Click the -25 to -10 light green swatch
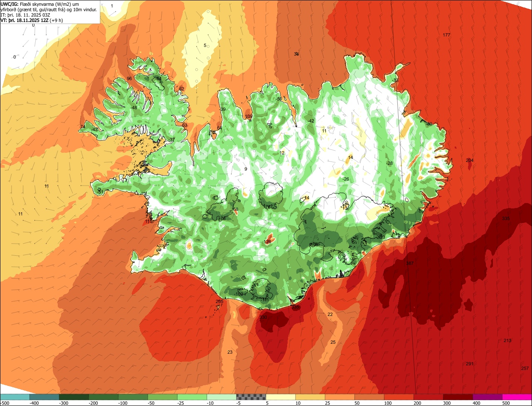 pyautogui.click(x=192, y=397)
